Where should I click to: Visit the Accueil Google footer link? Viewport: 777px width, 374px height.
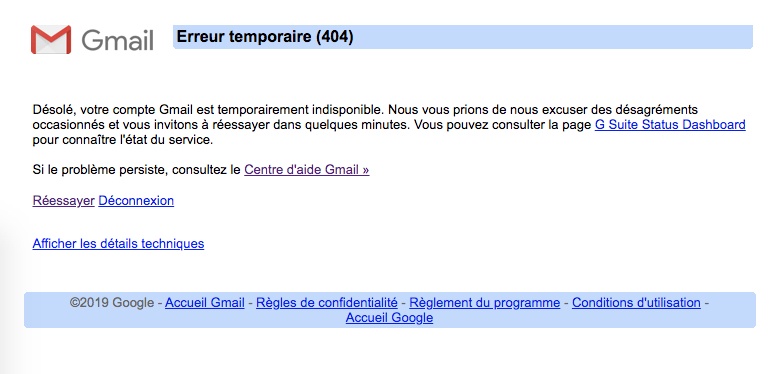point(389,318)
